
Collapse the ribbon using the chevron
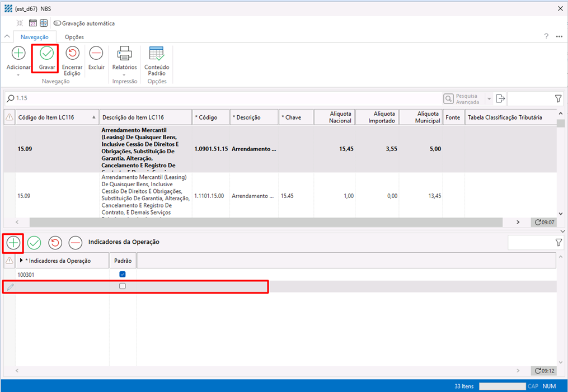tap(7, 37)
